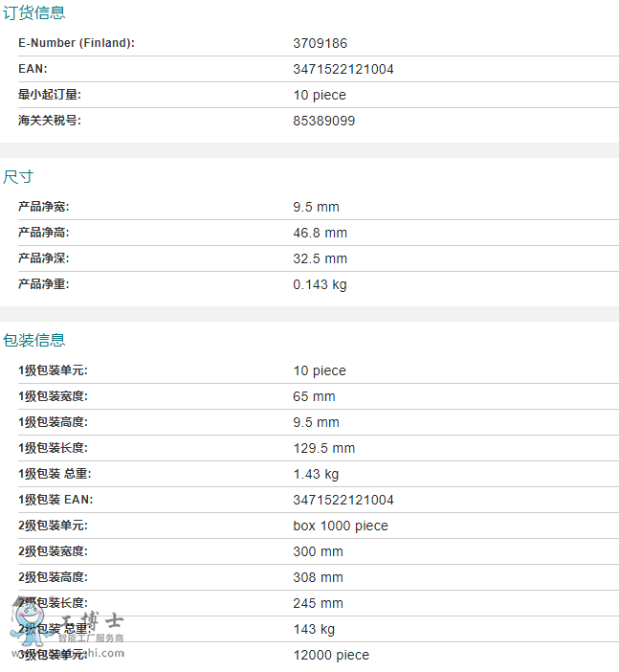Click the product net weight 0.143 kg
Image resolution: width=619 pixels, height=672 pixels.
(x=320, y=284)
